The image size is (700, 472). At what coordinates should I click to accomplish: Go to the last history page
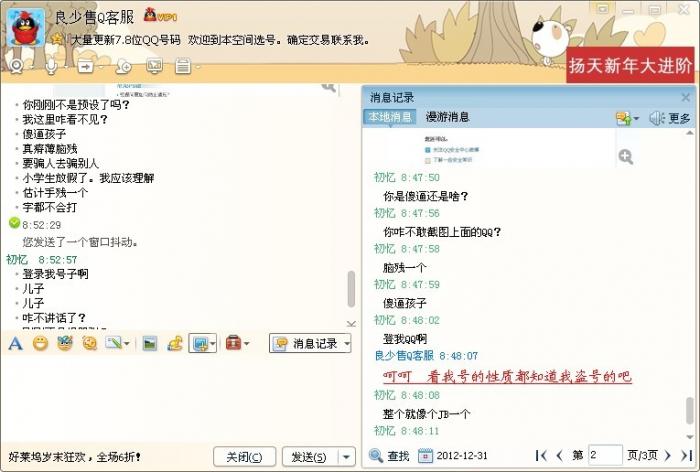point(686,455)
